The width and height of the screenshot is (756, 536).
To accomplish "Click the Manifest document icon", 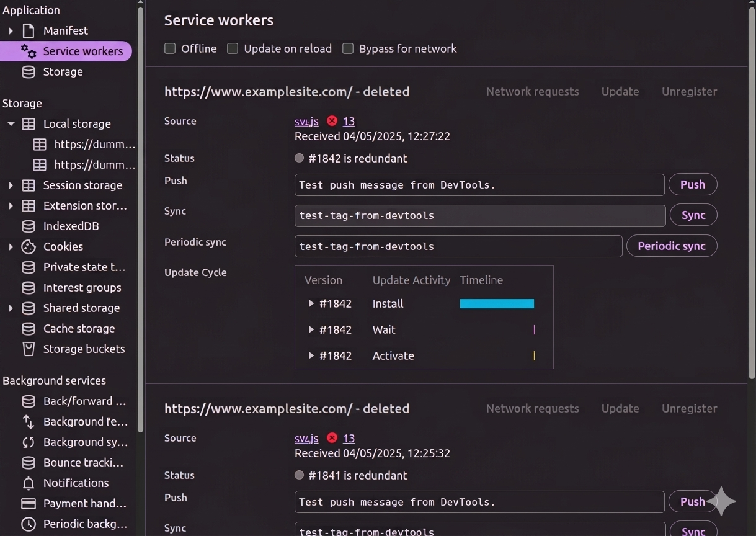I will (29, 30).
